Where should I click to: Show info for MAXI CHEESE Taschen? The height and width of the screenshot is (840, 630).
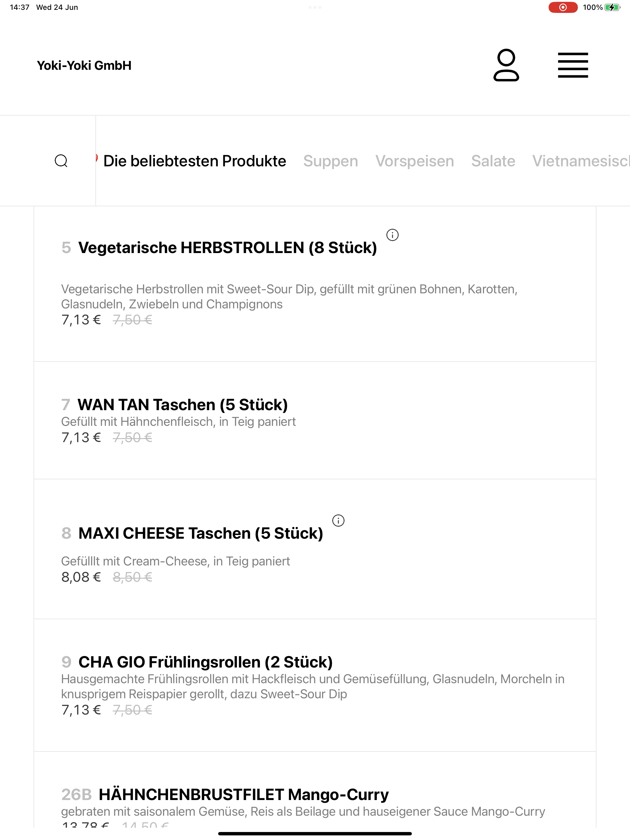(338, 521)
